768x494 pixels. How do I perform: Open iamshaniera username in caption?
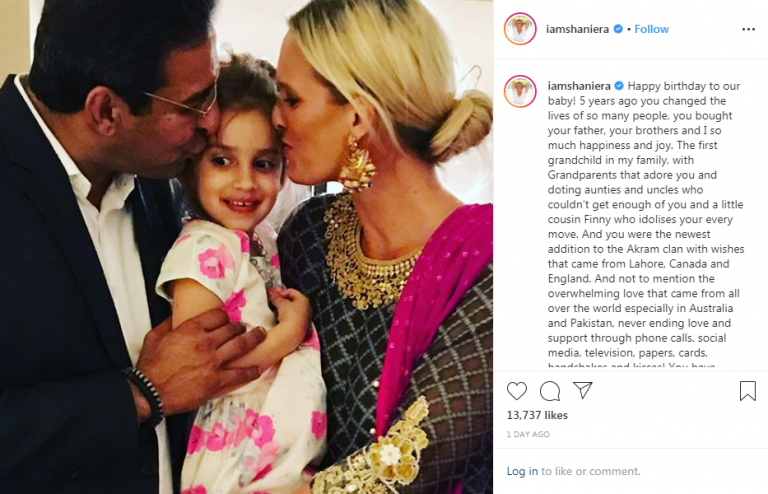[579, 86]
